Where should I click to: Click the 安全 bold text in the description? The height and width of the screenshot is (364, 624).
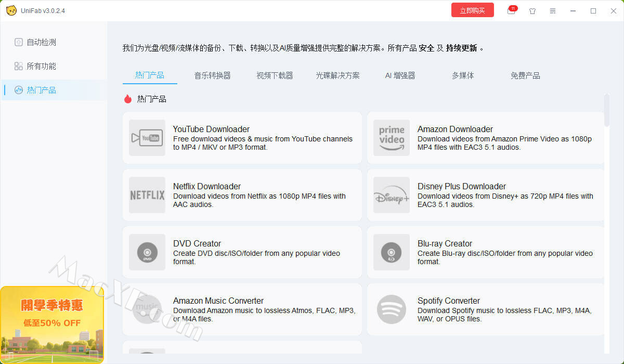click(x=426, y=48)
